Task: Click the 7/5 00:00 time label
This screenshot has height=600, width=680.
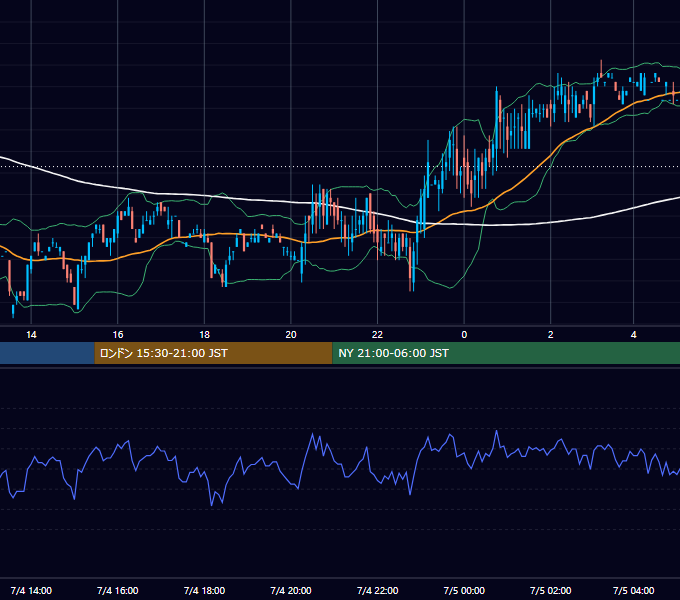Action: click(x=464, y=590)
